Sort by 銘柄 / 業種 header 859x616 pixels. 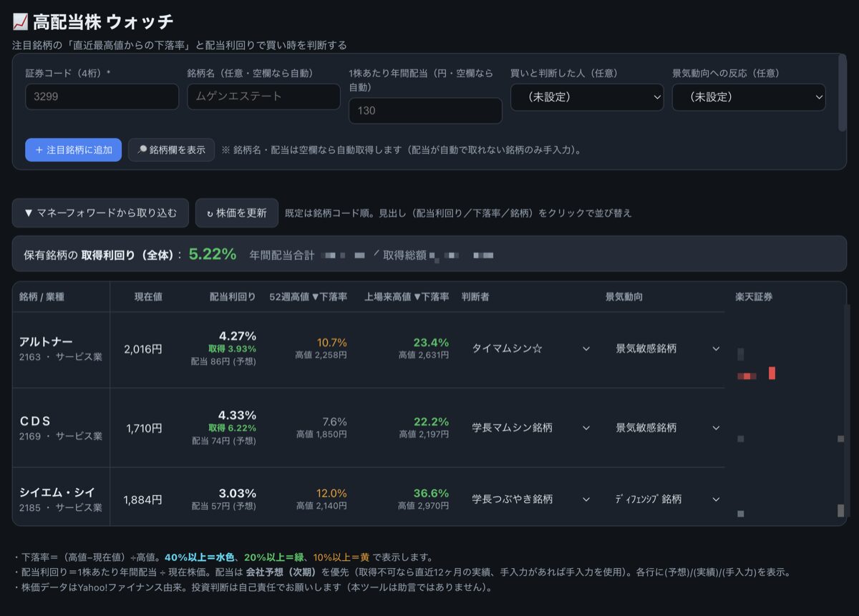[42, 297]
